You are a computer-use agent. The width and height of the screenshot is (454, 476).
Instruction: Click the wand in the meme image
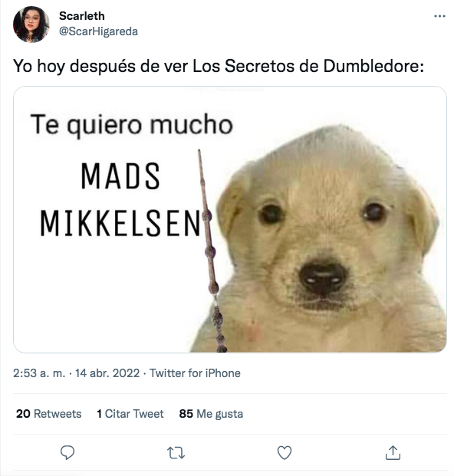click(x=212, y=251)
